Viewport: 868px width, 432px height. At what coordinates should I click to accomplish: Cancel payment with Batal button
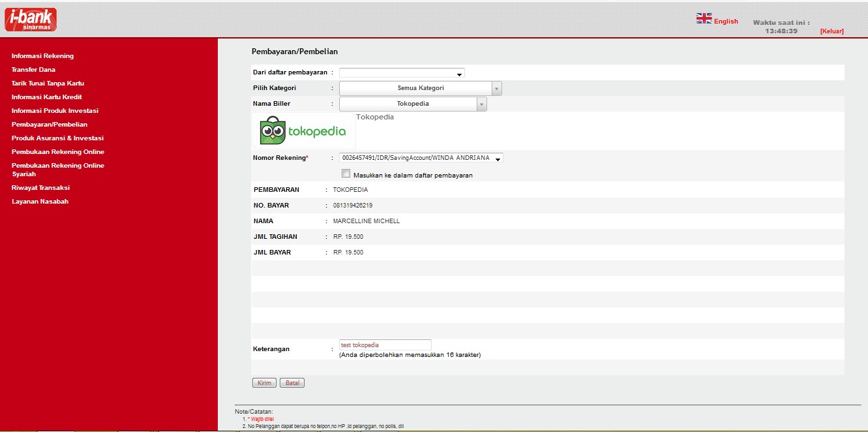point(292,383)
